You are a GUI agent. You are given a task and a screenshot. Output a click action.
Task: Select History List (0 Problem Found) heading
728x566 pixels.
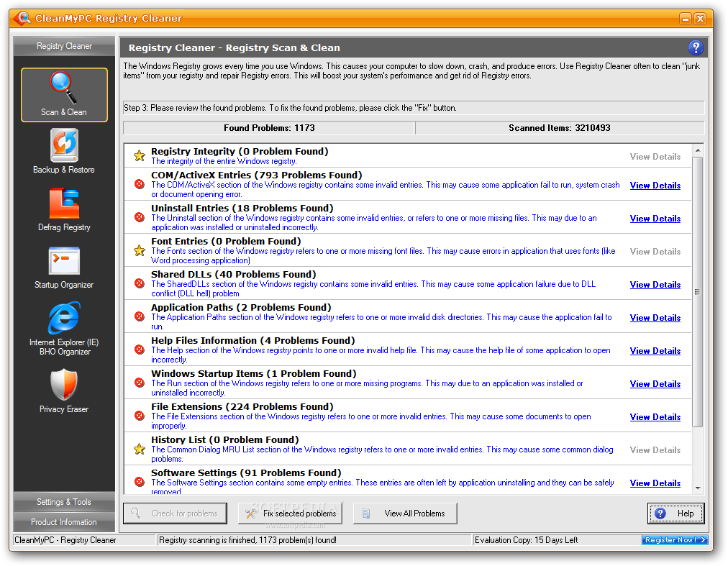(225, 439)
